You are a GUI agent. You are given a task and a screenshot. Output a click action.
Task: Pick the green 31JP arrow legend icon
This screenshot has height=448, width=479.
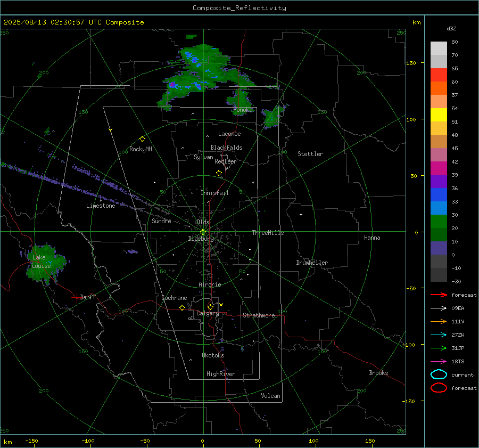[439, 348]
